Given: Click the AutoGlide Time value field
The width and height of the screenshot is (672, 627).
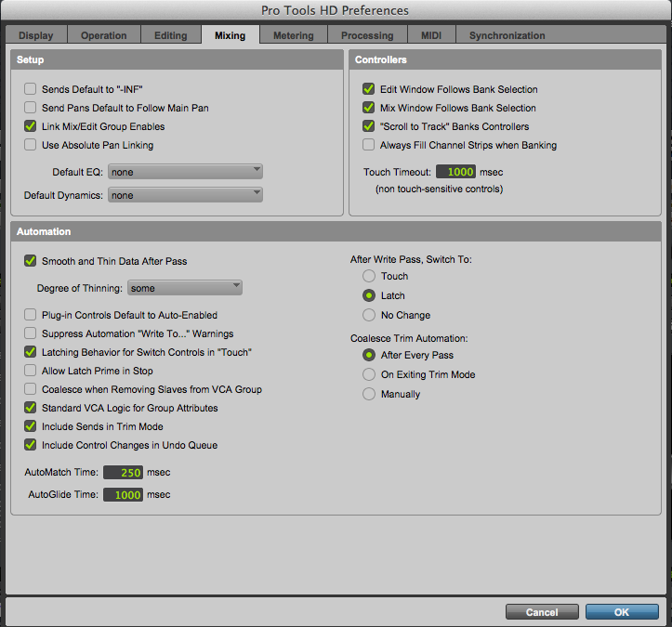Looking at the screenshot, I should pyautogui.click(x=123, y=495).
